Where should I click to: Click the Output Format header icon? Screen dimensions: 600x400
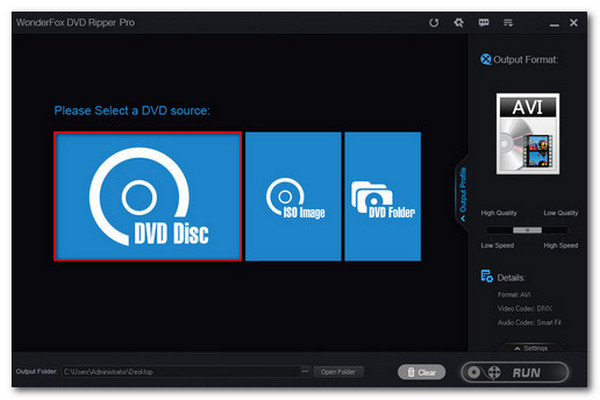(x=486, y=59)
